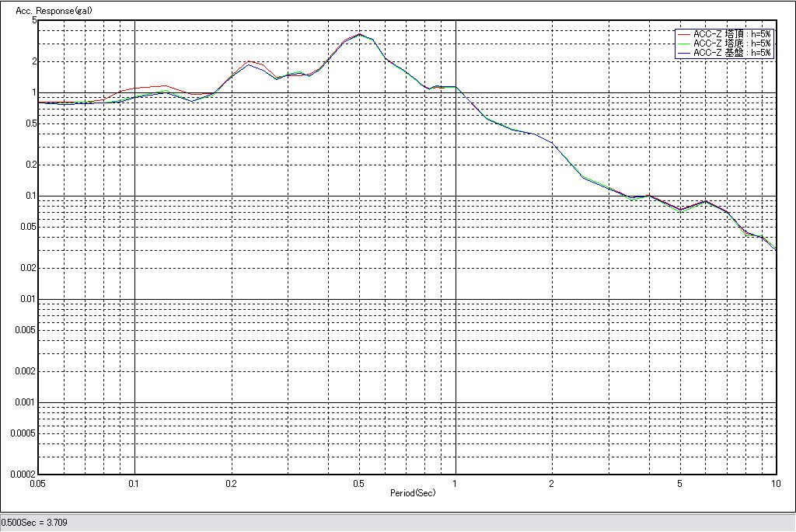This screenshot has height=532, width=796.
Task: Click the red line sample in legend
Action: coord(684,35)
